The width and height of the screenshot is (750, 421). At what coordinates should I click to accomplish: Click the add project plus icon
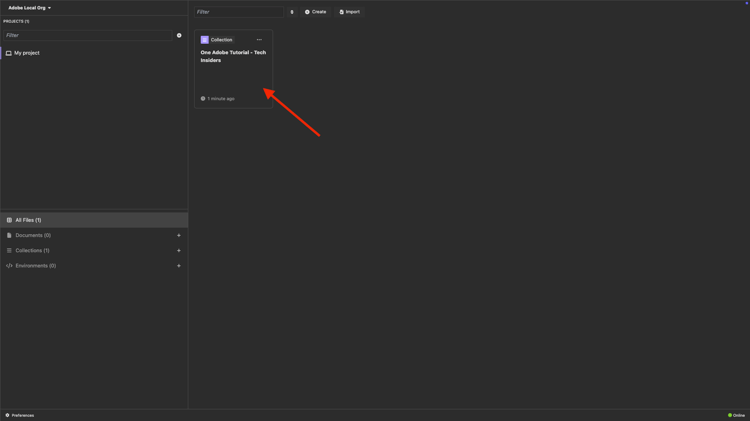click(179, 35)
